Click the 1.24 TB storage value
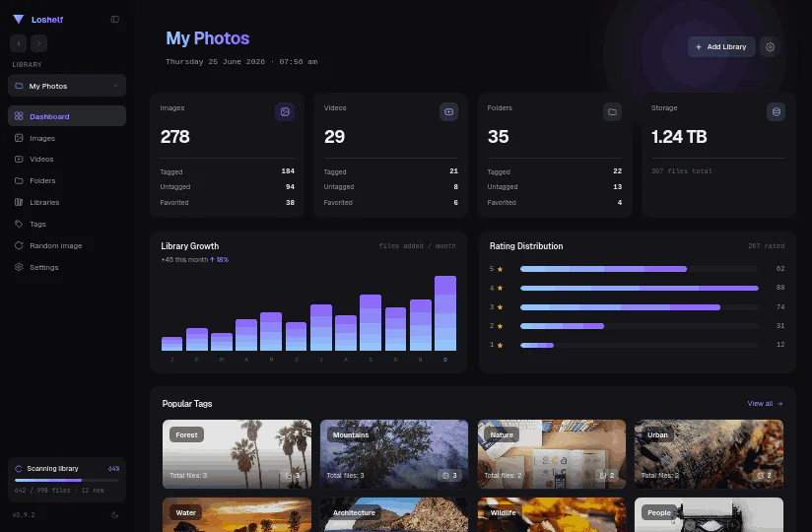The height and width of the screenshot is (532, 812). pos(679,137)
